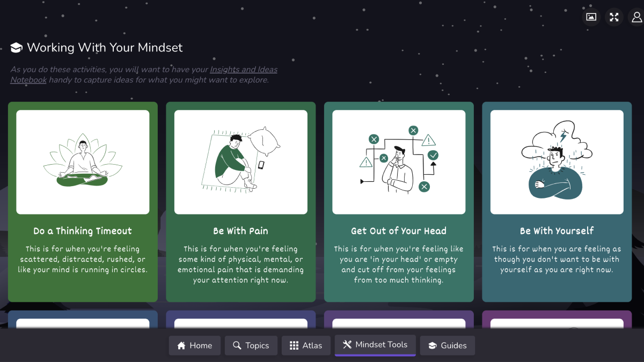Click the user profile icon

[635, 17]
